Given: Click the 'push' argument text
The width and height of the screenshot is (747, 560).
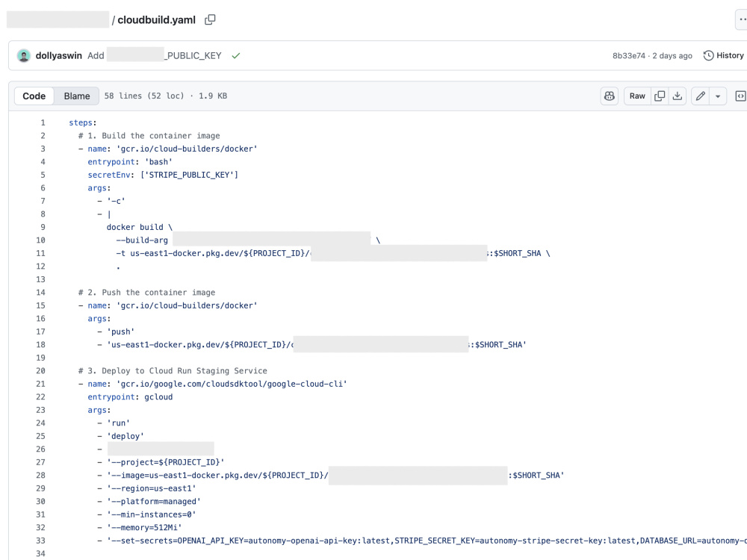Looking at the screenshot, I should (x=120, y=332).
